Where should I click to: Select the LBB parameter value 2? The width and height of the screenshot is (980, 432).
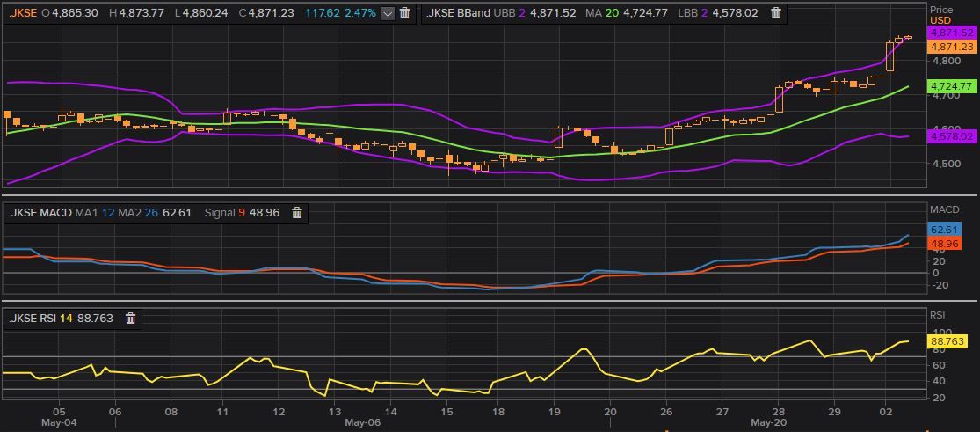(x=704, y=12)
